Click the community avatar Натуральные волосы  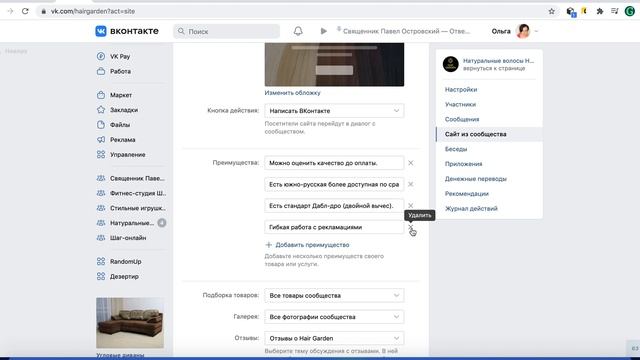pyautogui.click(x=451, y=64)
